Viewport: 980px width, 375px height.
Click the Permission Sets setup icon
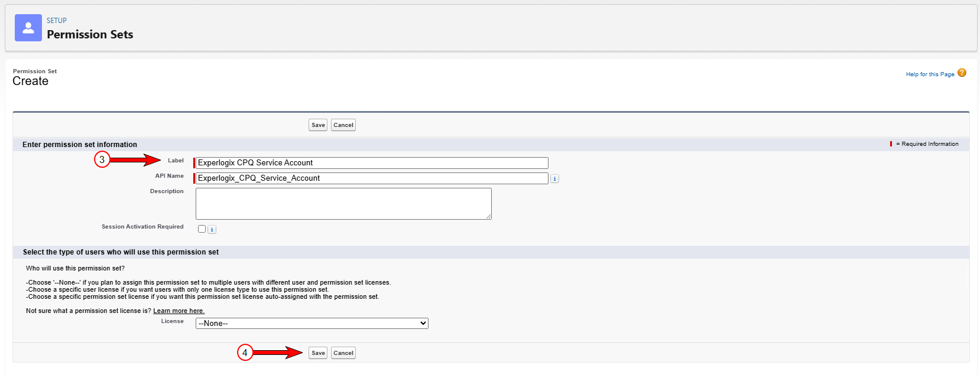click(28, 28)
